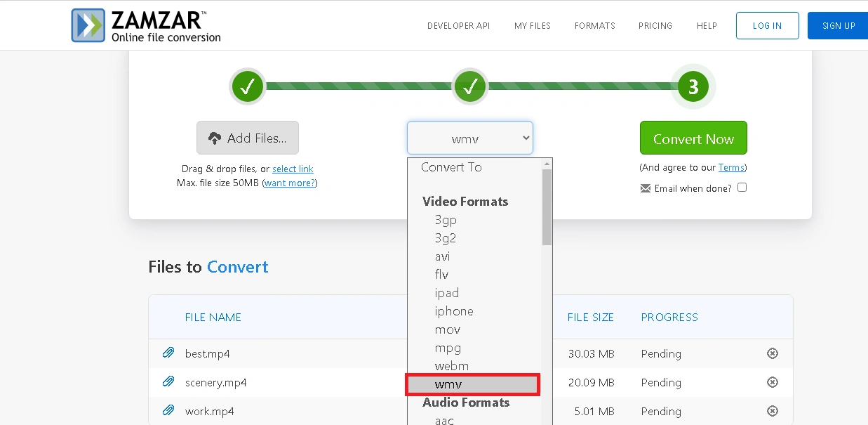Click the work.mp4 file name
868x425 pixels.
(x=210, y=411)
